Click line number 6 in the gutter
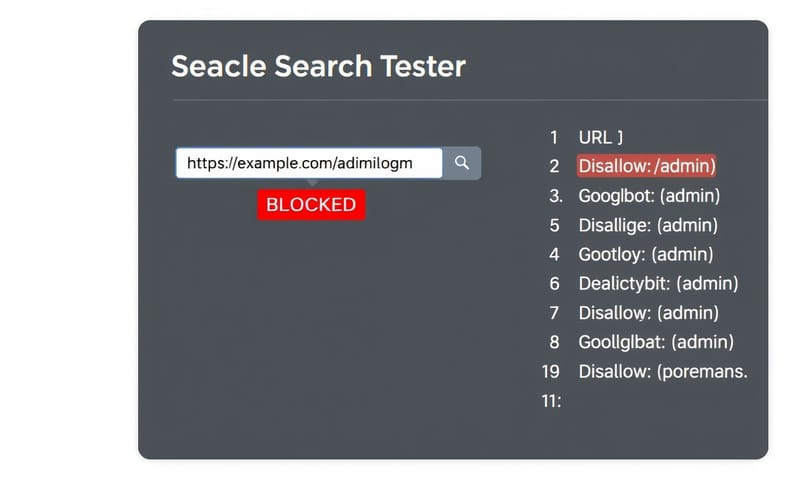The height and width of the screenshot is (480, 800). [x=554, y=284]
